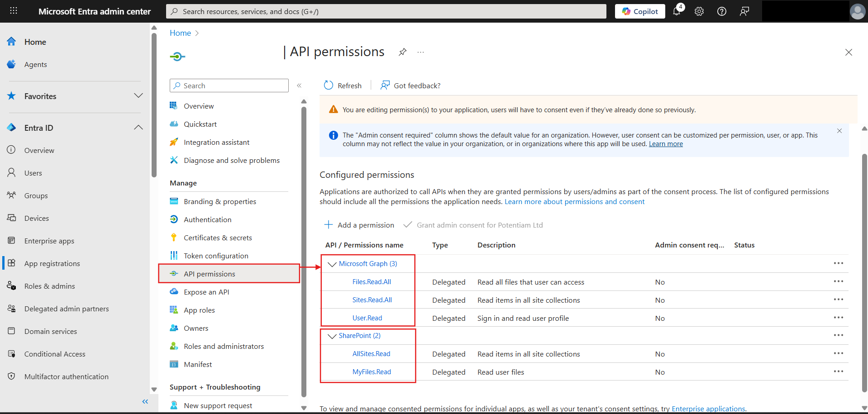
Task: Pin the API permissions page
Action: click(402, 52)
